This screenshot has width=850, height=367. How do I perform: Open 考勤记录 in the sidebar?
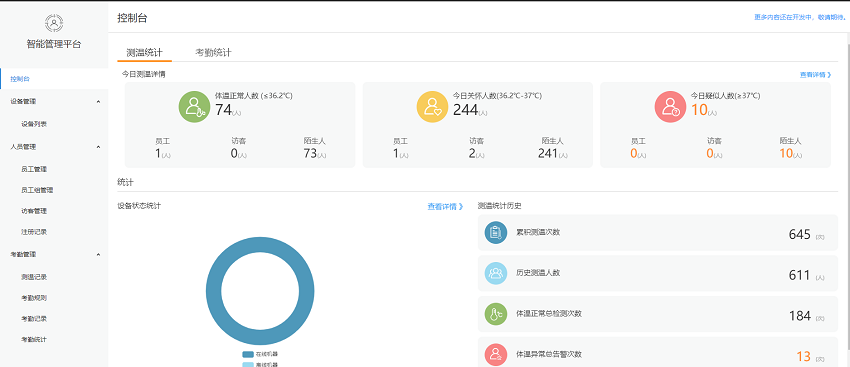(x=34, y=319)
